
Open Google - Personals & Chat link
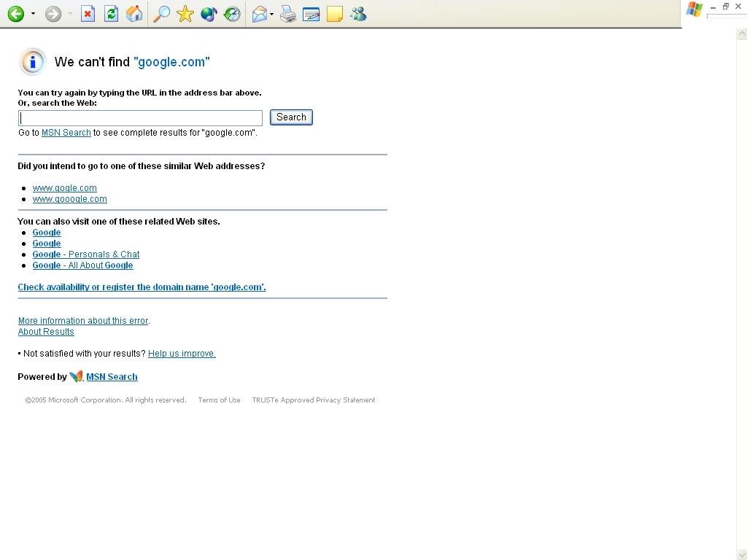[x=86, y=254]
